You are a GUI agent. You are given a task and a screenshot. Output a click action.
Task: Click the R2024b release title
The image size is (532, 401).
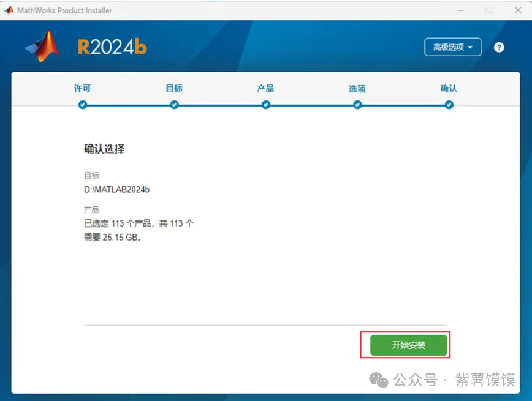(x=112, y=47)
